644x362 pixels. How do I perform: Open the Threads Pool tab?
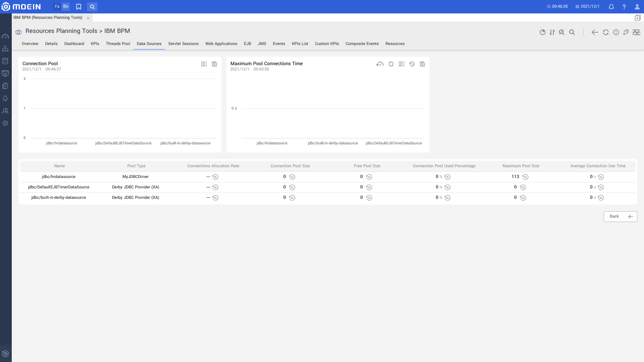118,44
